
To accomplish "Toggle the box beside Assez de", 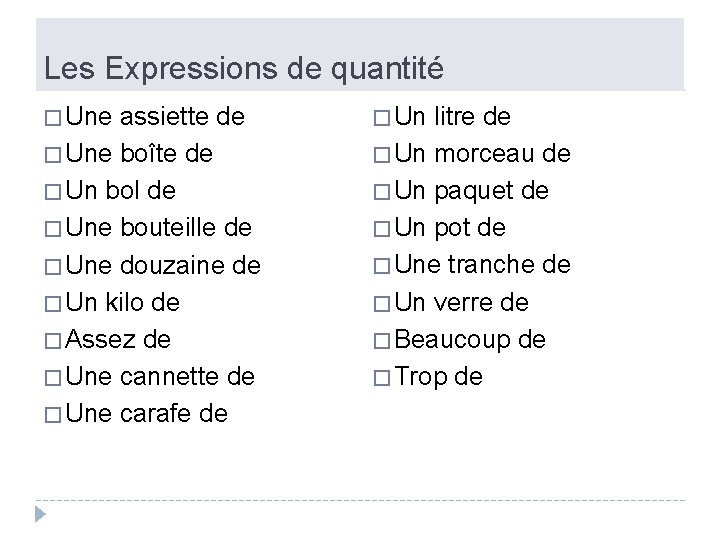I will [x=53, y=341].
